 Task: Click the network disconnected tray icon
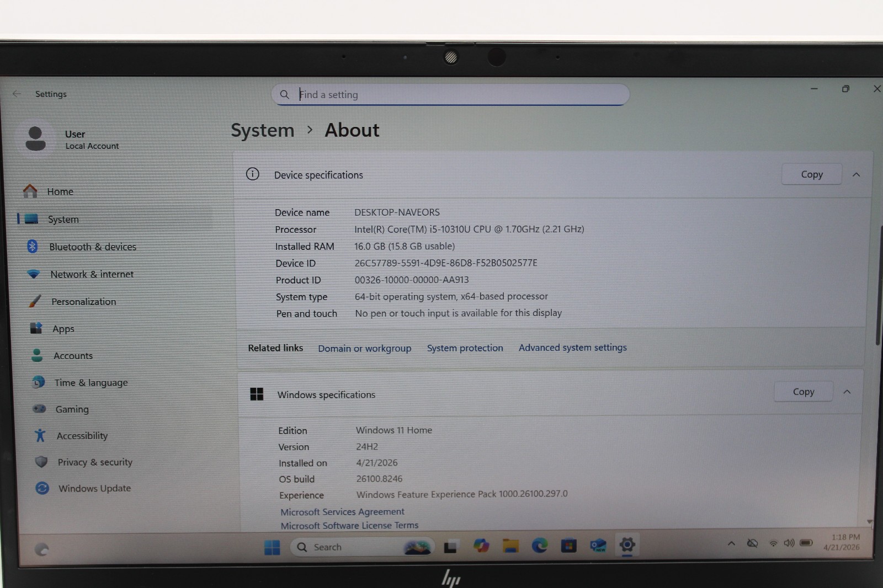tap(752, 543)
